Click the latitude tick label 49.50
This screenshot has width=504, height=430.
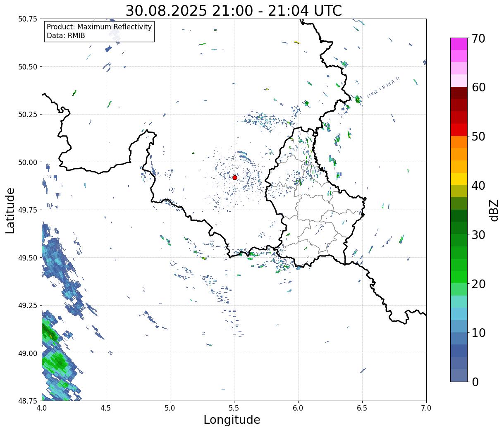[28, 258]
